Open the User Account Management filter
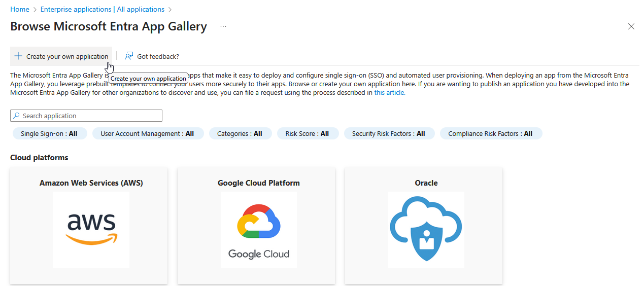This screenshot has width=644, height=286. pos(148,133)
